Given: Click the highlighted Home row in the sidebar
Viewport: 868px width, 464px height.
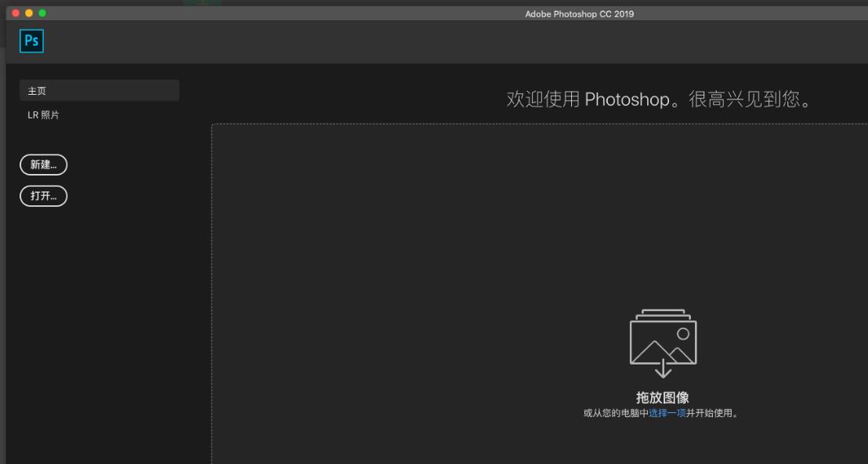Looking at the screenshot, I should (99, 90).
